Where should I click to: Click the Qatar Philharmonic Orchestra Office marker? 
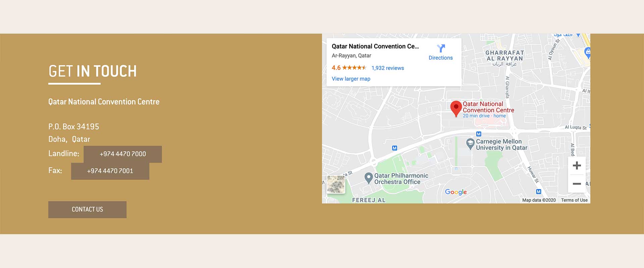click(x=369, y=178)
